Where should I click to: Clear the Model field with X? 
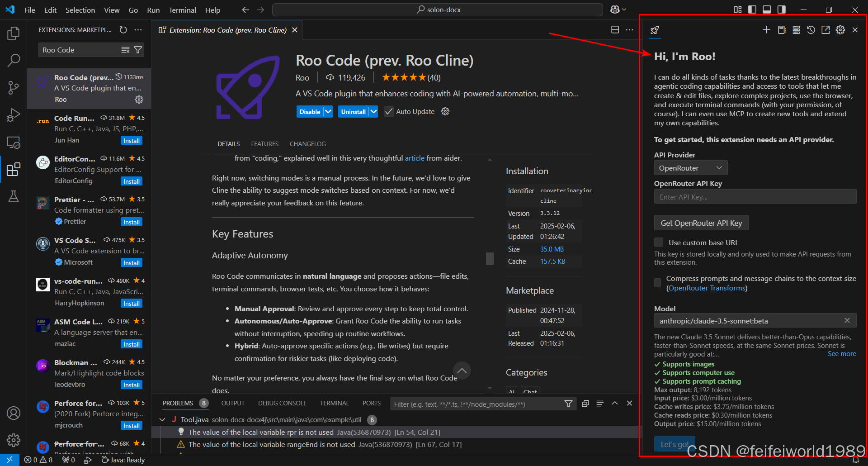point(847,320)
